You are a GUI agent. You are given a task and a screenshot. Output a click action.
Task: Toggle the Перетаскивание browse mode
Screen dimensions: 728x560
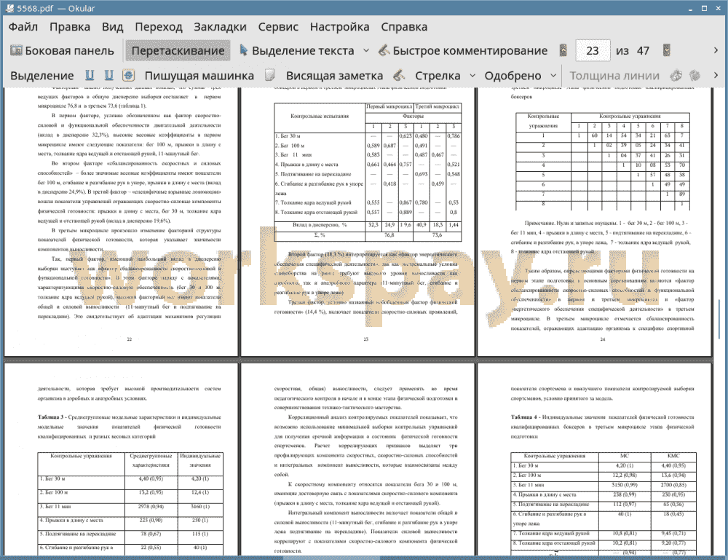(x=178, y=51)
